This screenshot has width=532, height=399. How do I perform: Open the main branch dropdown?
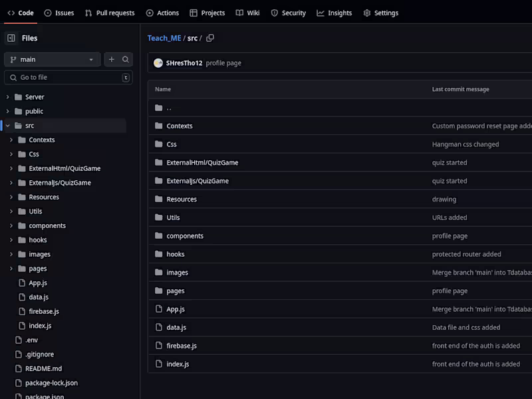[x=53, y=59]
